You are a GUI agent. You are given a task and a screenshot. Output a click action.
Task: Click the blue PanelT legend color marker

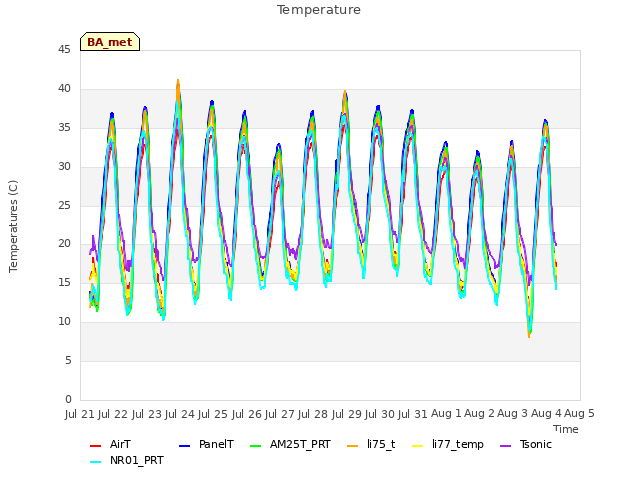184,446
